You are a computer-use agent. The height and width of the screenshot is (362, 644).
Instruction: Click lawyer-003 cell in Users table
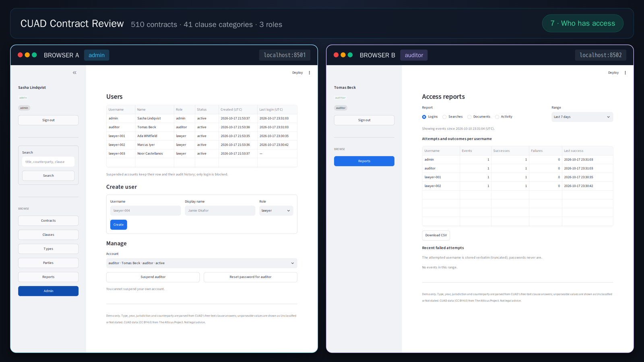point(121,154)
